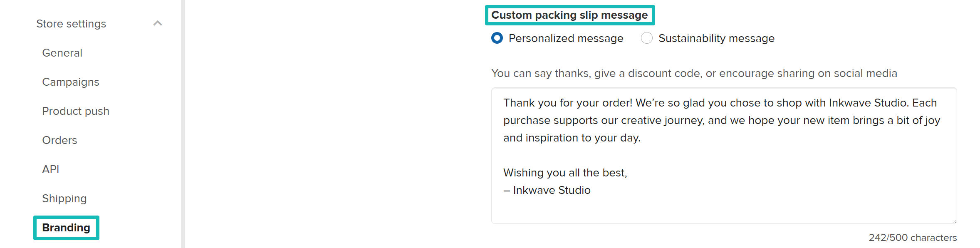The image size is (980, 248).
Task: Collapse the Store settings section chevron
Action: coord(157,24)
